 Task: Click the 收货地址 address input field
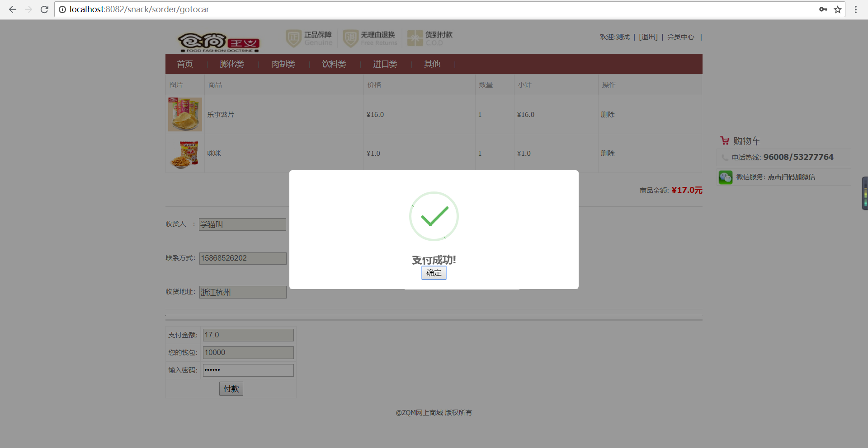click(243, 292)
